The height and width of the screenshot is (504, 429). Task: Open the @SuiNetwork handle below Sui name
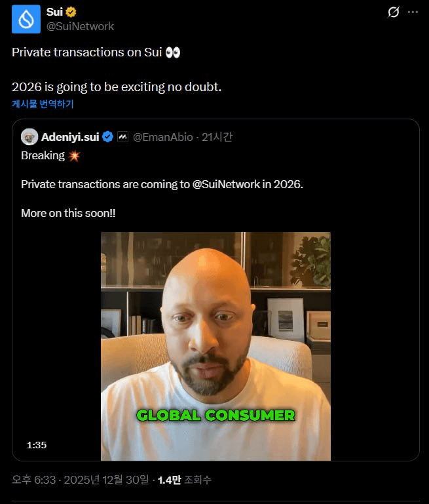[x=80, y=26]
